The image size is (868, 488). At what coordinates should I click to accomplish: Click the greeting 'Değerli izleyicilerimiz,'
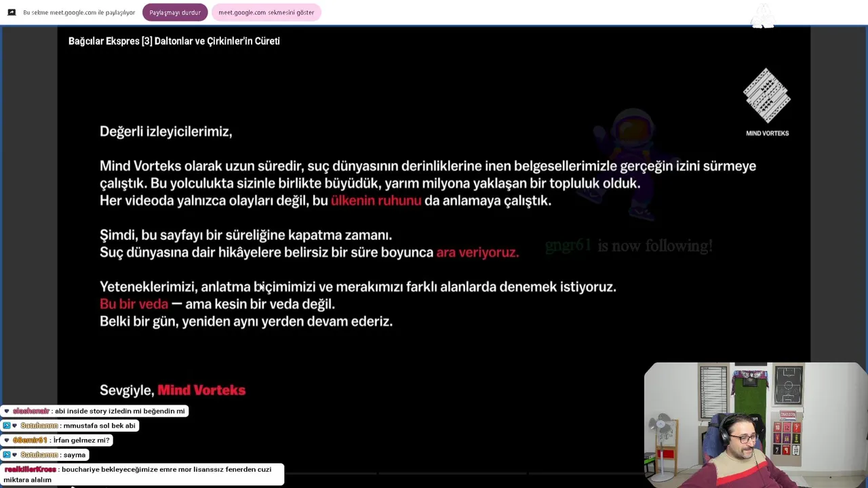(x=166, y=131)
